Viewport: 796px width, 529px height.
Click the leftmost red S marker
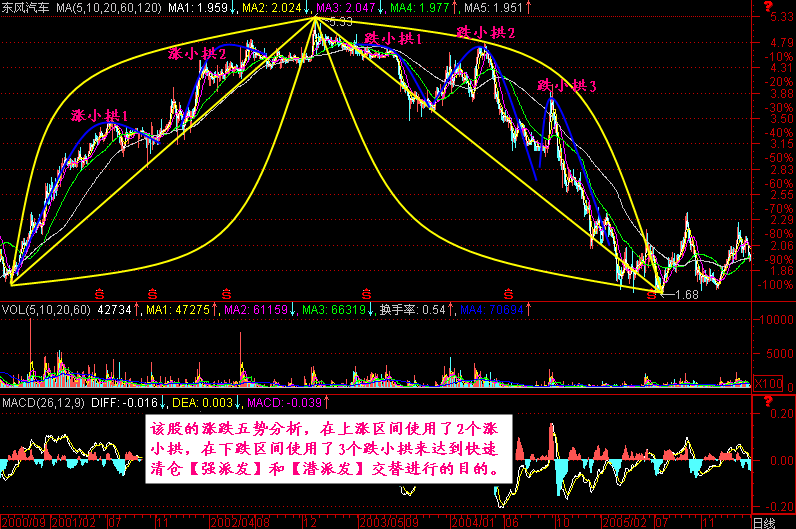click(100, 293)
